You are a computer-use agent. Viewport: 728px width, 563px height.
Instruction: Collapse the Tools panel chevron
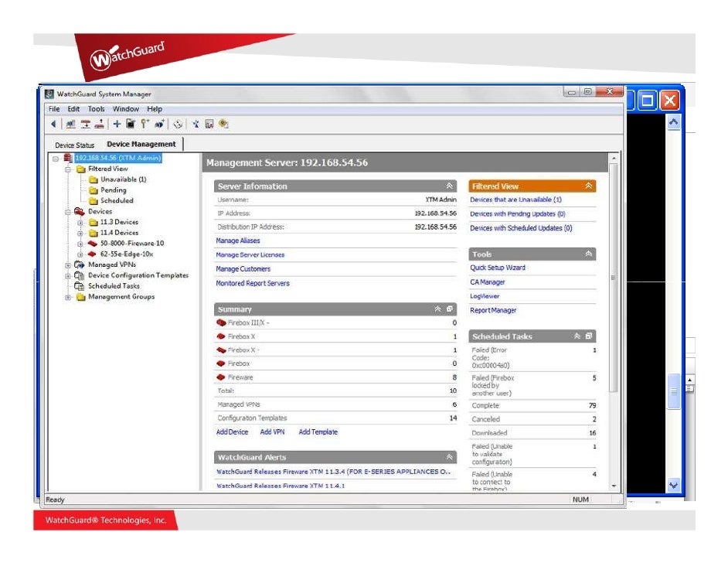(589, 254)
